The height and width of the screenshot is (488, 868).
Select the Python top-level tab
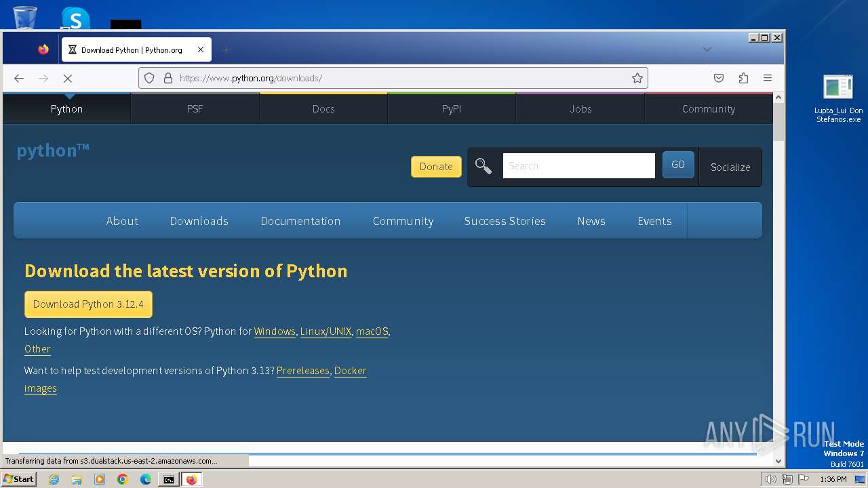[66, 108]
